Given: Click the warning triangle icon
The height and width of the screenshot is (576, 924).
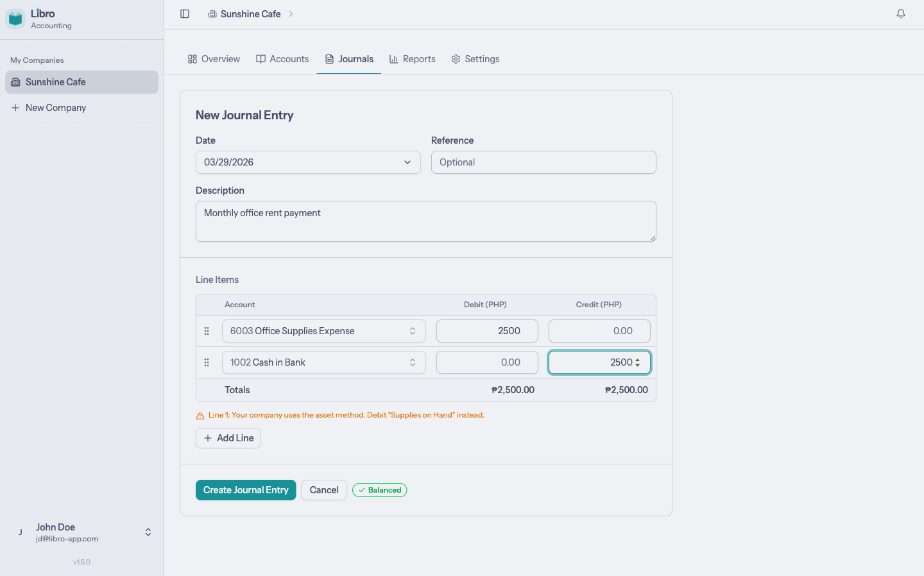Looking at the screenshot, I should 200,416.
